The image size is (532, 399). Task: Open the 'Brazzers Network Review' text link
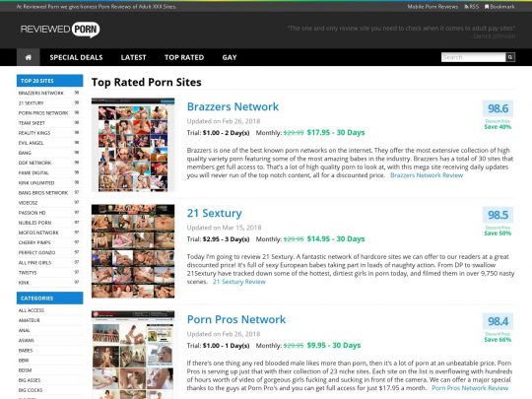[x=427, y=175]
